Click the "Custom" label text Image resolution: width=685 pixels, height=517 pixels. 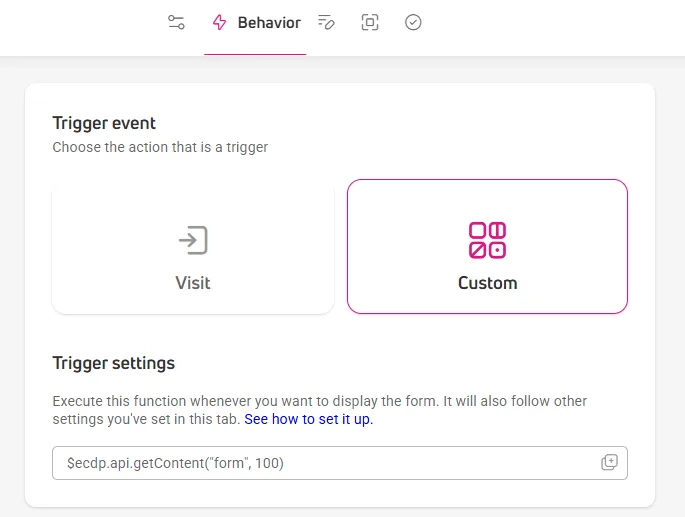(x=488, y=283)
